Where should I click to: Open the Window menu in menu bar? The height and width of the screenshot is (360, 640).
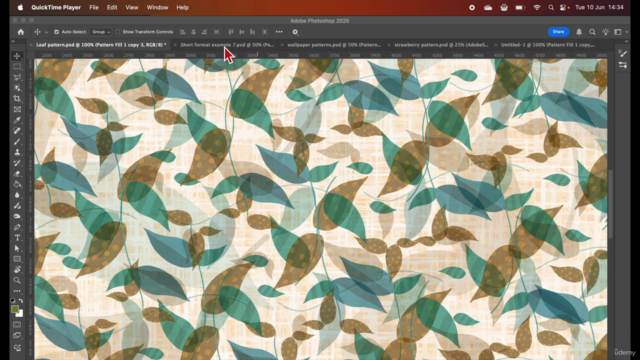click(157, 7)
